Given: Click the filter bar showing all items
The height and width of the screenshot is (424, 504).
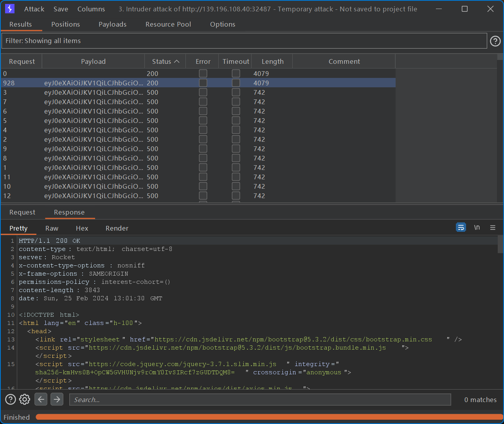Looking at the screenshot, I should 244,41.
